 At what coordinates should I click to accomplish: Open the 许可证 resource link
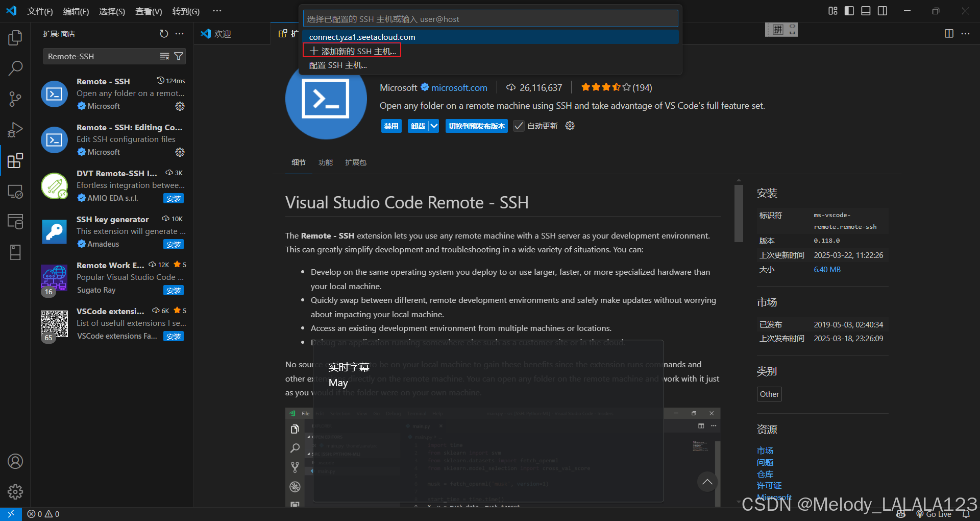(x=769, y=485)
